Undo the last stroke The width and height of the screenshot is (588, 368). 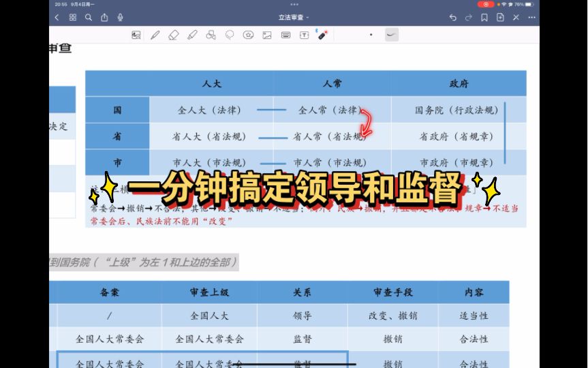tap(452, 17)
